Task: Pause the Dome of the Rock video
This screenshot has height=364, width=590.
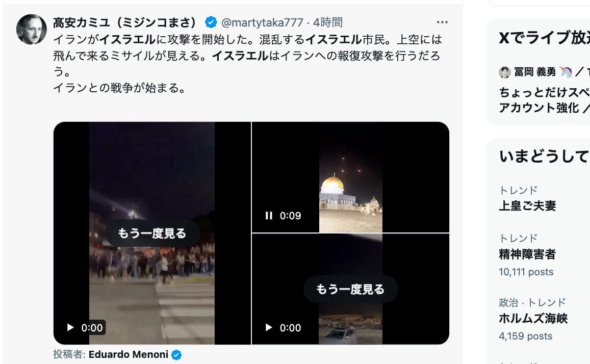Action: (269, 216)
